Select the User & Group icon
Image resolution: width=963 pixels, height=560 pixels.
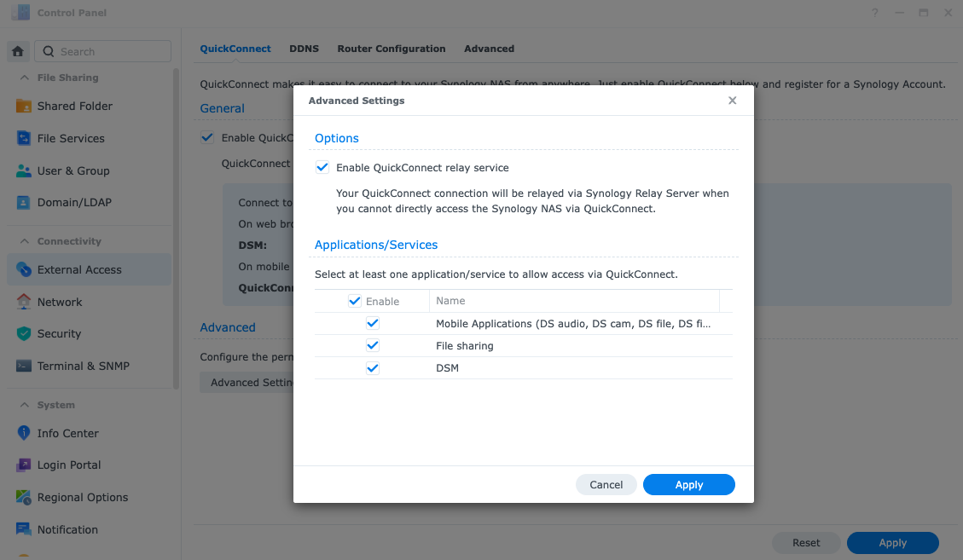[24, 171]
